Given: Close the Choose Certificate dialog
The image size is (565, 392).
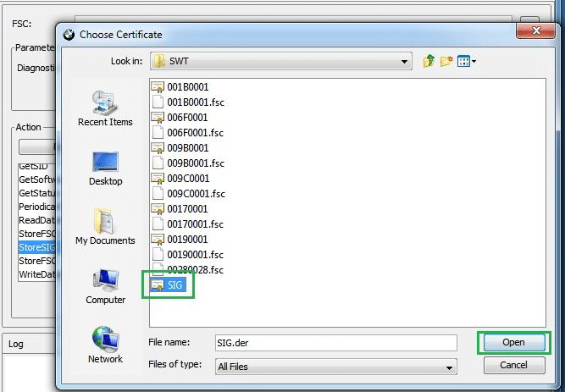Looking at the screenshot, I should (x=537, y=30).
